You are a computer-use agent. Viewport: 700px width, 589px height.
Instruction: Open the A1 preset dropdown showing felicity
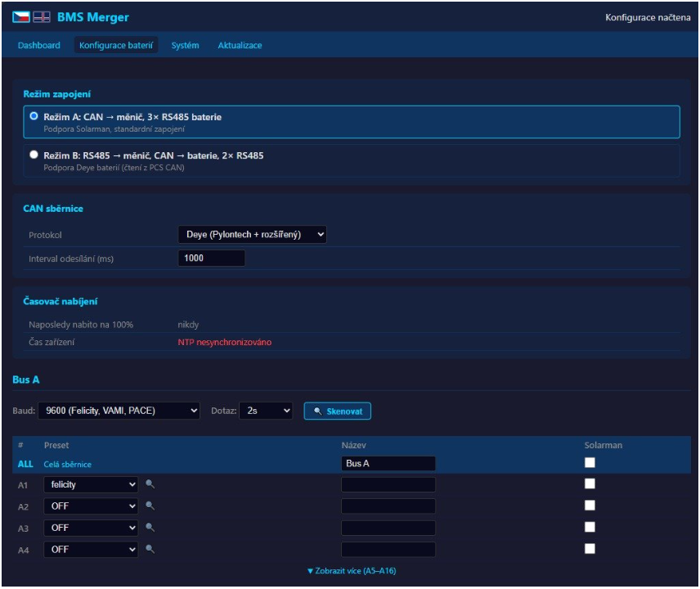pos(91,484)
